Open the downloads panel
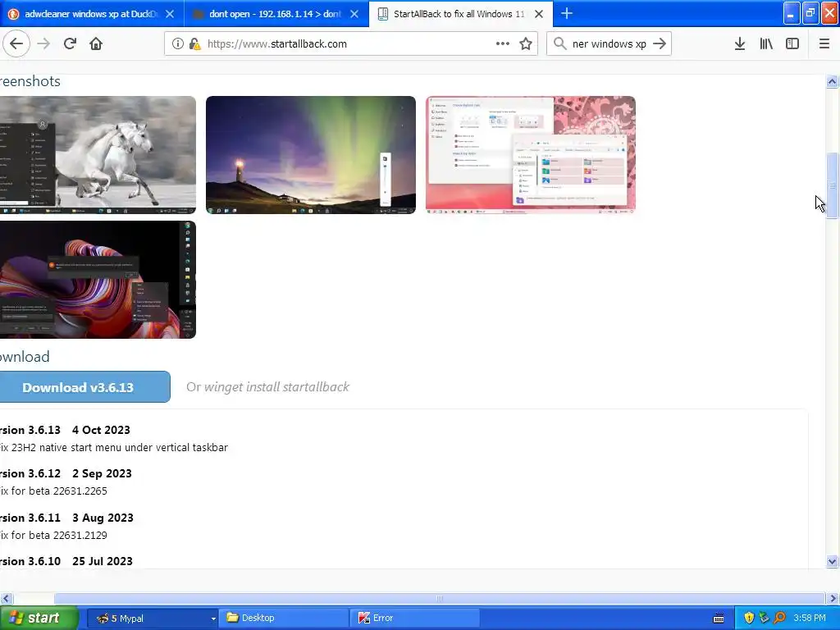This screenshot has height=630, width=840. 739,44
